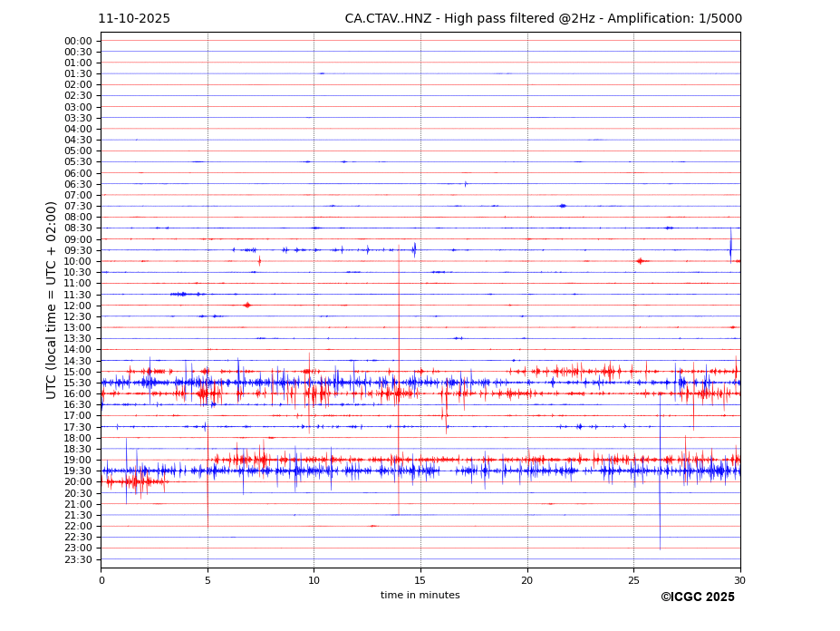Viewport: 840px width, 631px height.
Task: Click the 5 tick on the minutes axis
Action: tap(208, 580)
